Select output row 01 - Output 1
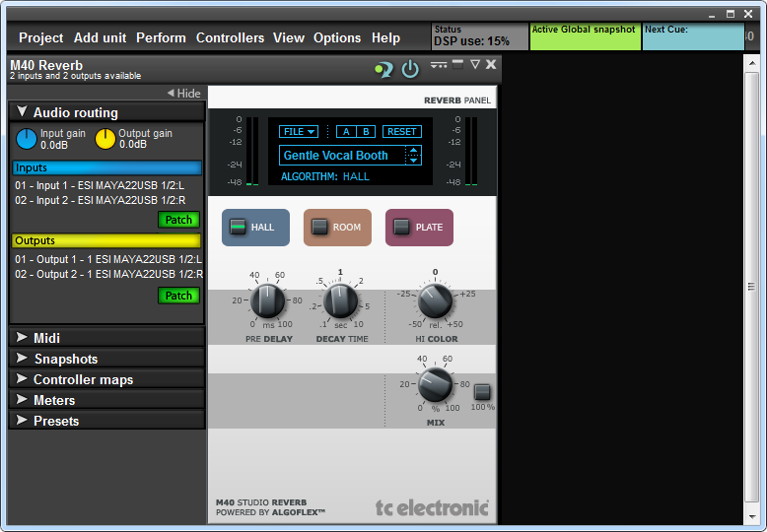767x532 pixels. point(108,259)
